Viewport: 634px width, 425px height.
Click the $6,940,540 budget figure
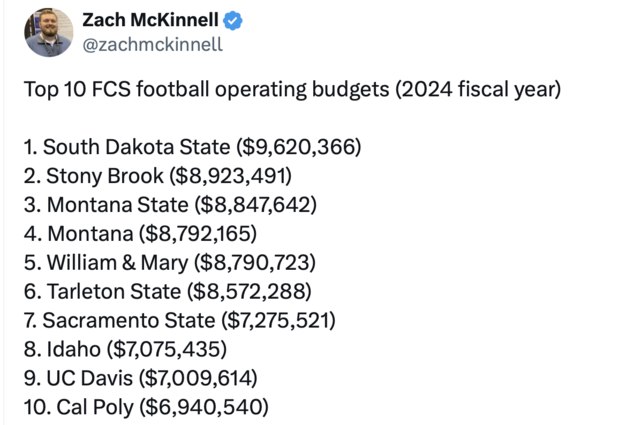click(204, 407)
